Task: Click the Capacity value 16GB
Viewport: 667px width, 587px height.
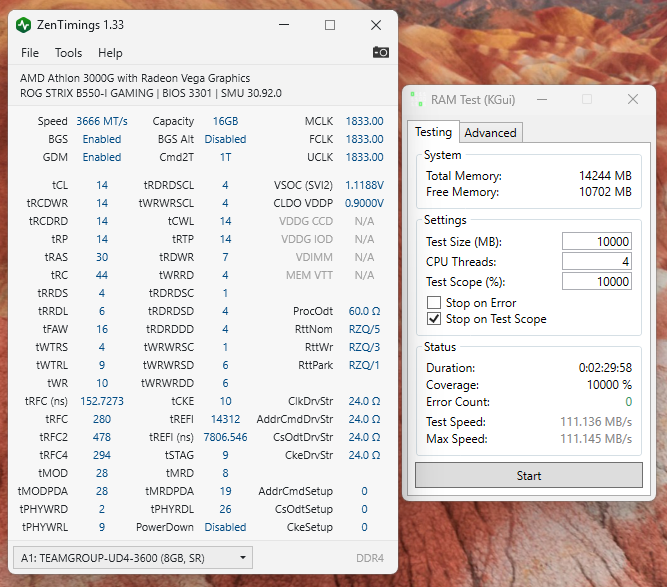Action: click(225, 121)
